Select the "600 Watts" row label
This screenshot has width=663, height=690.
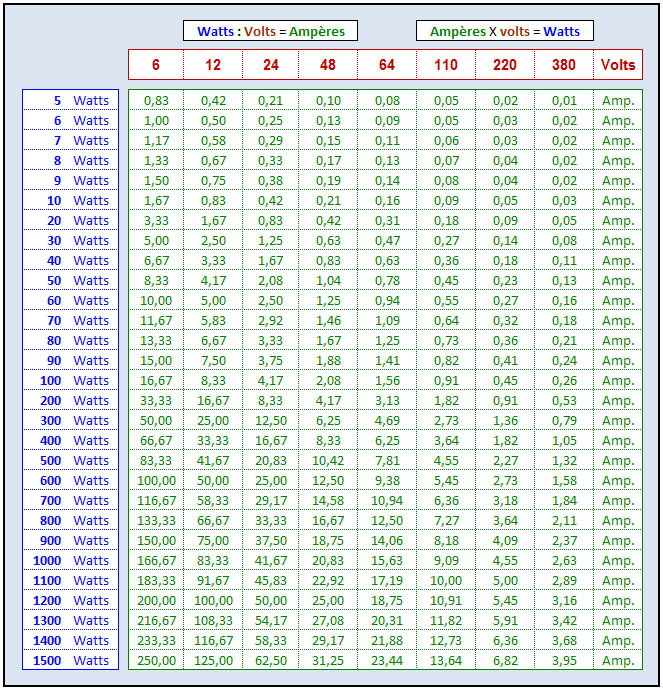(x=70, y=481)
